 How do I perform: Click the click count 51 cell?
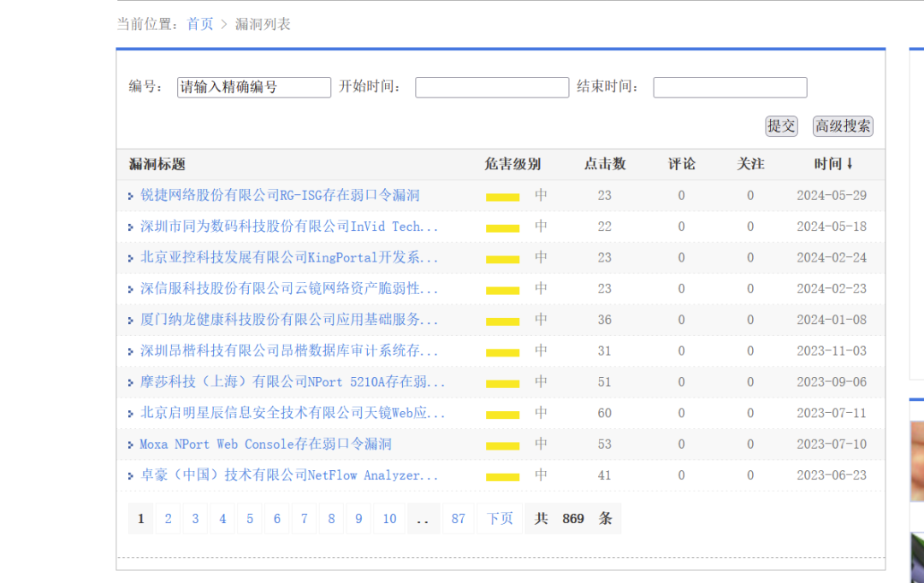[605, 382]
